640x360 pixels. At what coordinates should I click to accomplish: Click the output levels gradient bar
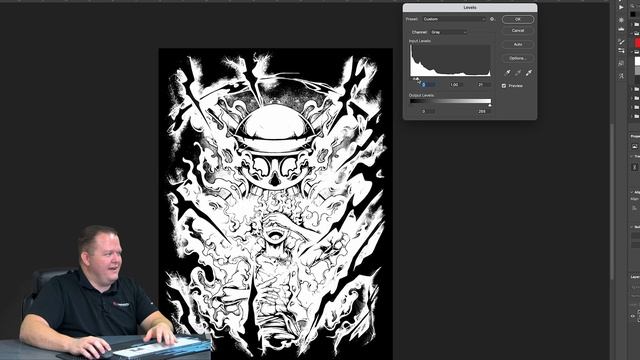coord(450,101)
